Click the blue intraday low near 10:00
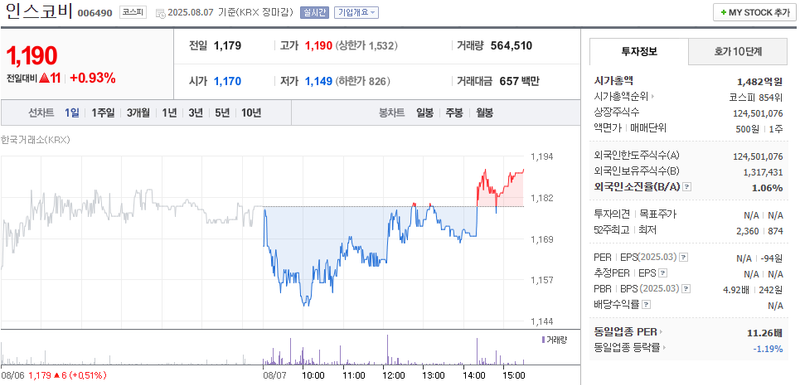This screenshot has height=385, width=800. click(306, 301)
